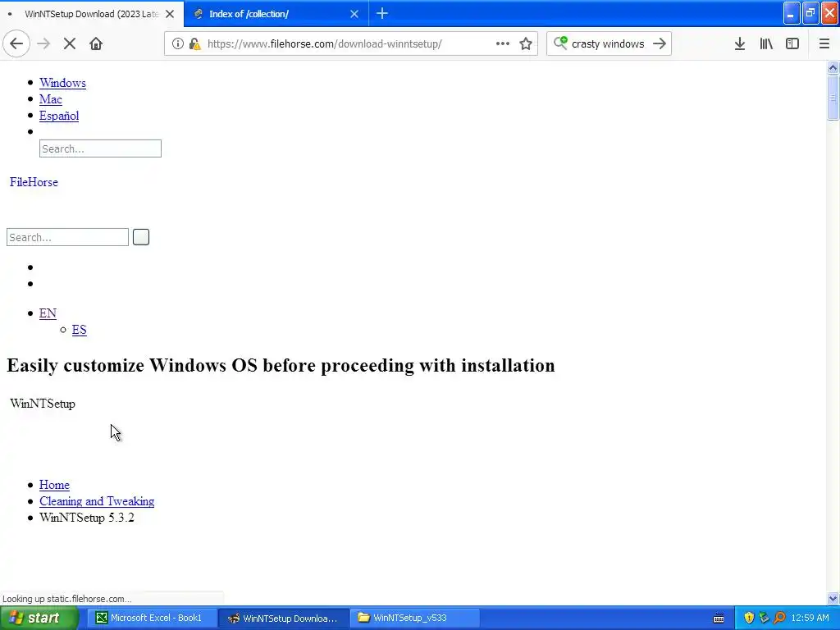This screenshot has width=840, height=630.
Task: Click the magnifier tray icon
Action: (x=780, y=619)
